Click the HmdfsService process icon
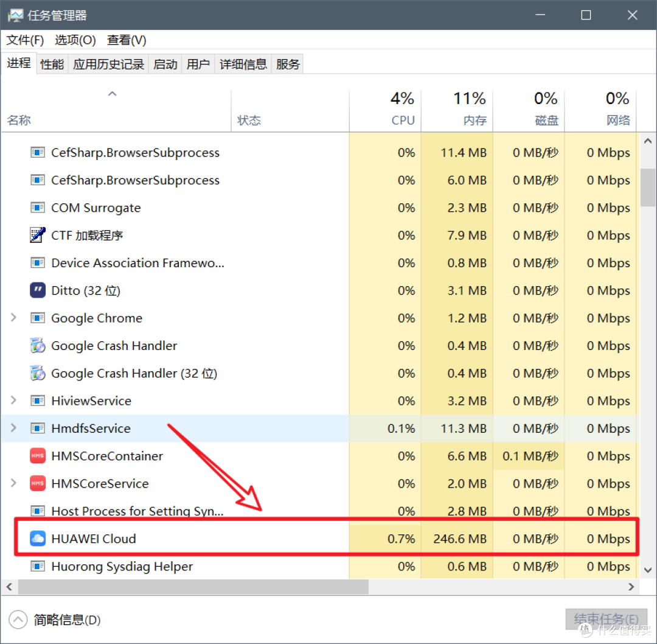 [x=38, y=428]
